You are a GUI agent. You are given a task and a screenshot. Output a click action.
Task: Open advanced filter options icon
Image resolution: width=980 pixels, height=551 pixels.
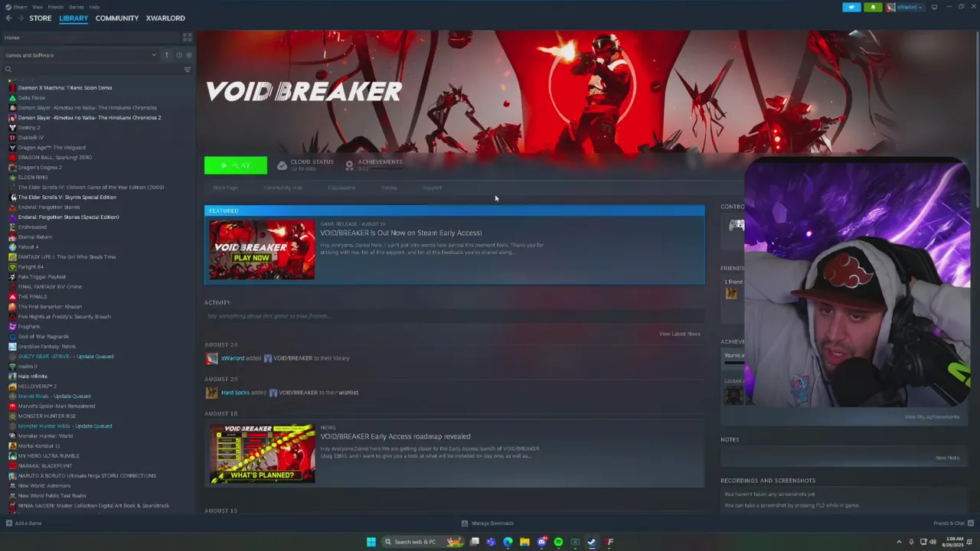click(x=188, y=70)
